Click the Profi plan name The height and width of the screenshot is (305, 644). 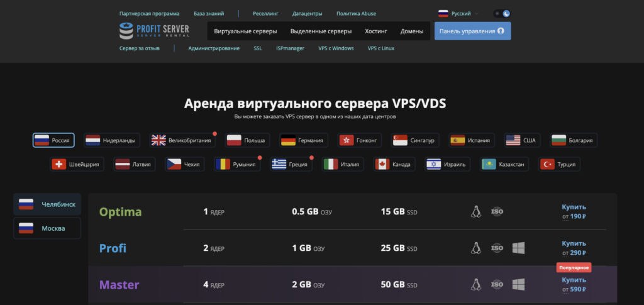tap(113, 248)
